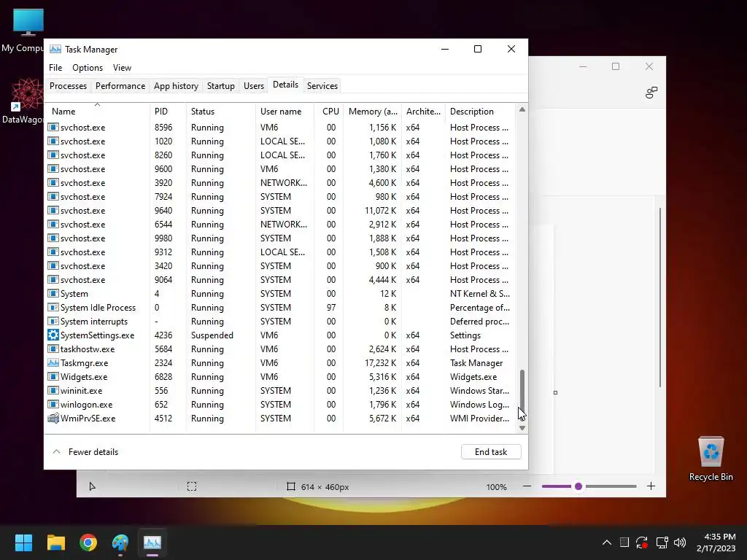Select the System interrupts row
747x560 pixels.
tap(281, 322)
